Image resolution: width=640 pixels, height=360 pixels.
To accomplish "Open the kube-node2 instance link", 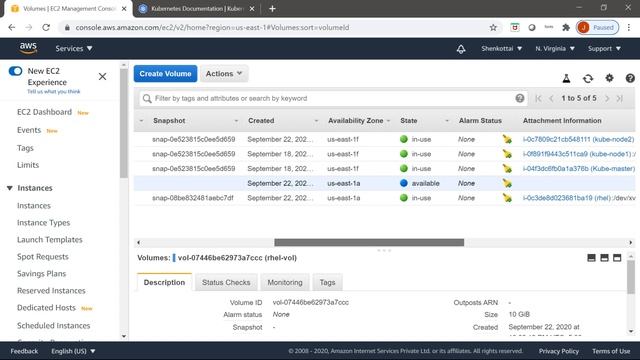I will (578, 139).
